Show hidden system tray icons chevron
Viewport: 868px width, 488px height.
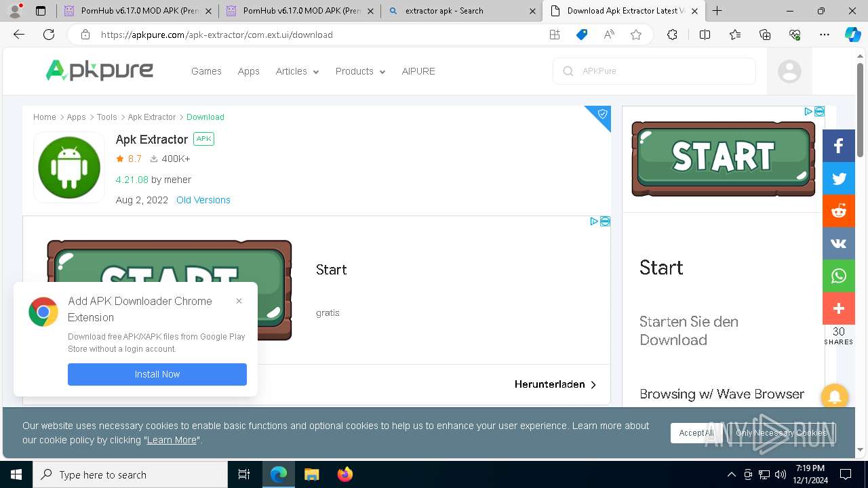tap(731, 474)
